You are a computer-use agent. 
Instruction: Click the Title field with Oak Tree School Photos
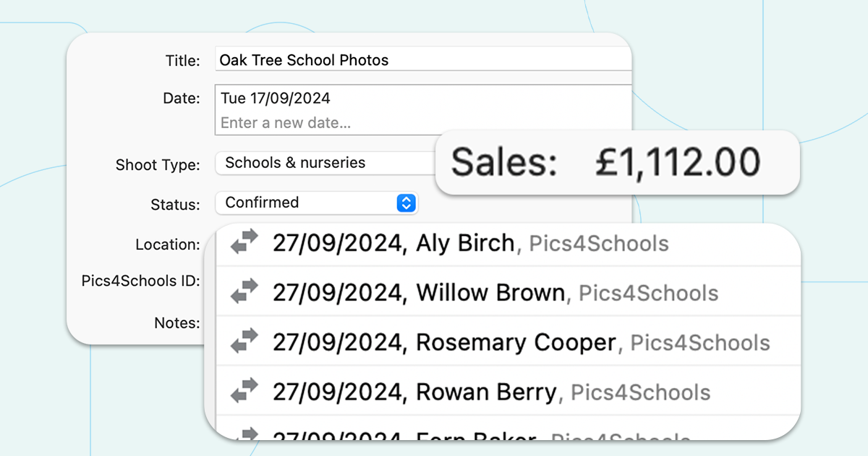(424, 59)
